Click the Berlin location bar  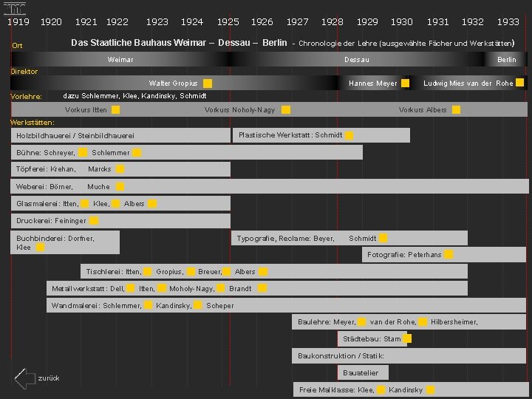click(506, 59)
